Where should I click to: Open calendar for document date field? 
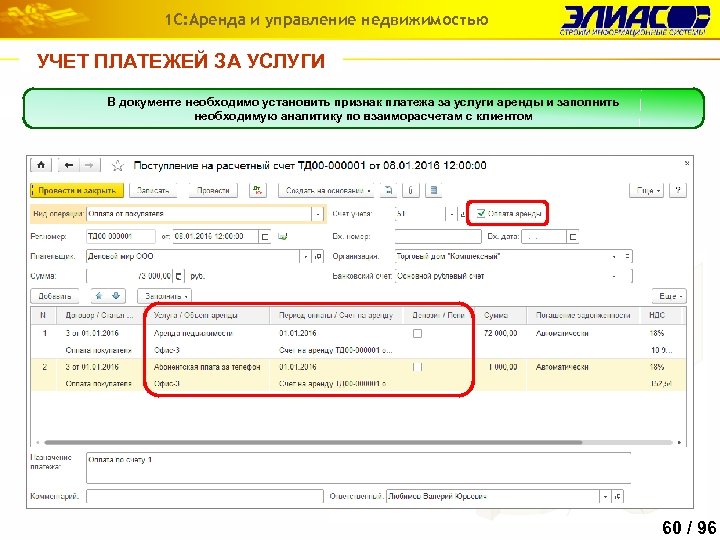(x=264, y=236)
